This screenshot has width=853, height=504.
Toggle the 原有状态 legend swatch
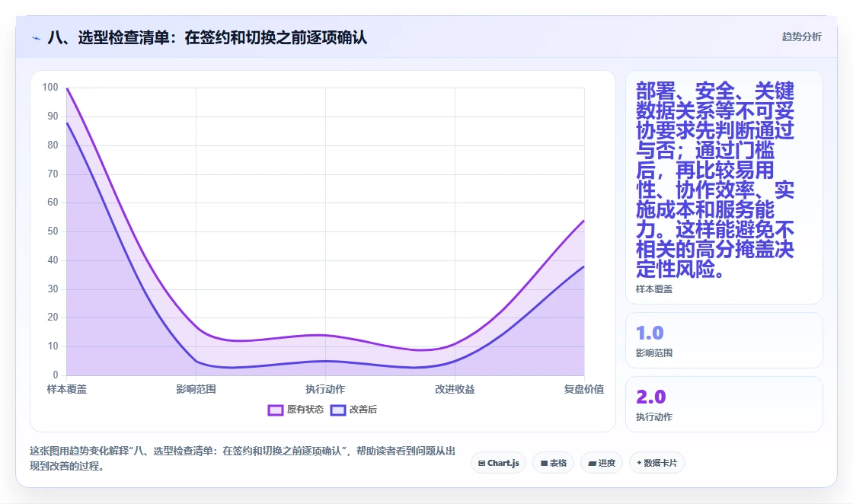pyautogui.click(x=275, y=410)
